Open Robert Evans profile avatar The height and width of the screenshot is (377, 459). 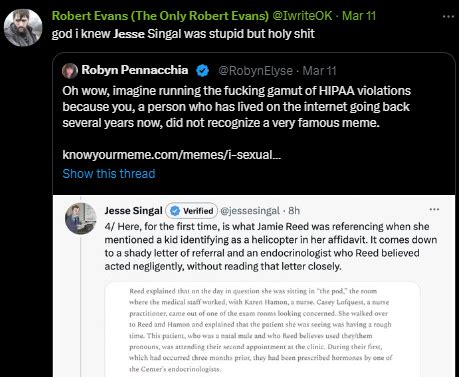[23, 27]
